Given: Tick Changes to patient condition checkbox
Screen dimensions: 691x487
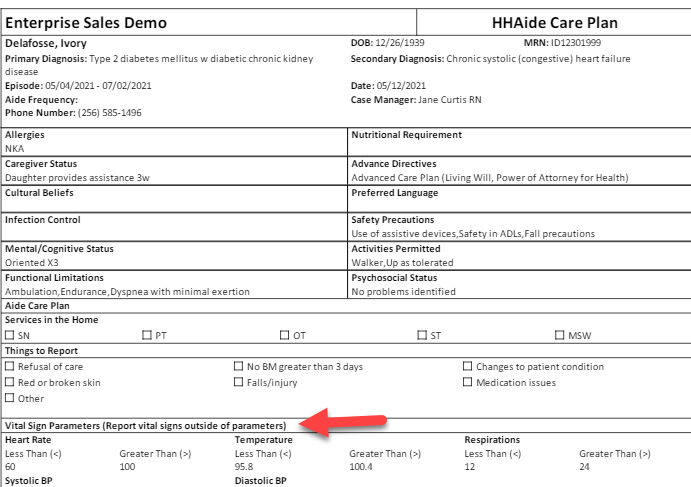Looking at the screenshot, I should [x=468, y=366].
